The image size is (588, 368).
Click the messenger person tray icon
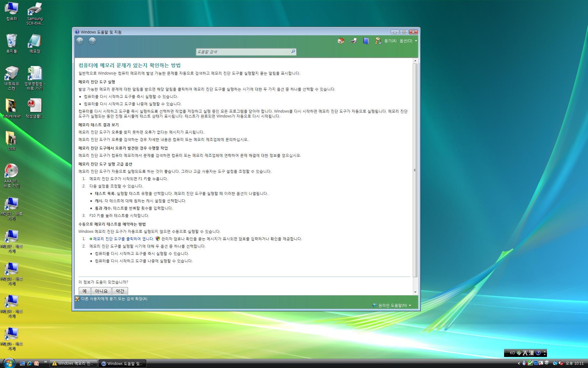click(524, 363)
